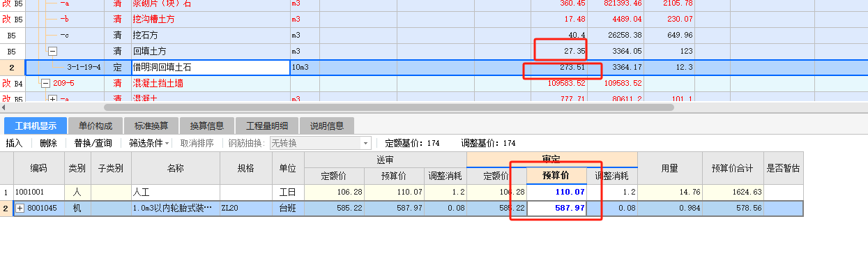This screenshot has height=265, width=868.
Task: Click the 名称 column header
Action: 175,168
